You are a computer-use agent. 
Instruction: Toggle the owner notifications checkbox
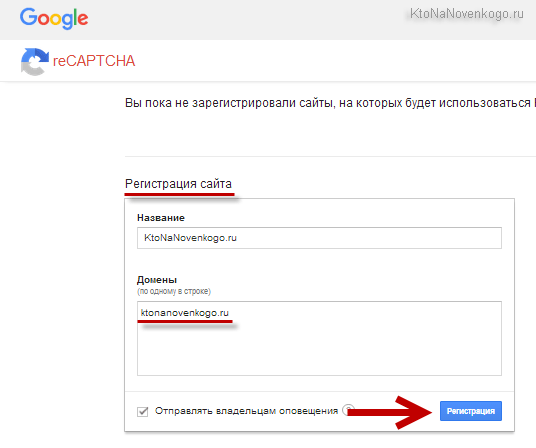pyautogui.click(x=143, y=411)
